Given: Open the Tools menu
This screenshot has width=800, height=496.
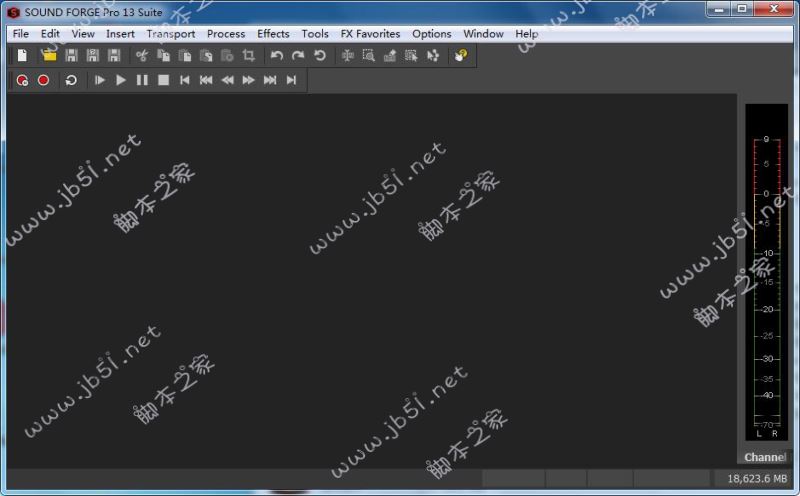Looking at the screenshot, I should click(x=315, y=34).
